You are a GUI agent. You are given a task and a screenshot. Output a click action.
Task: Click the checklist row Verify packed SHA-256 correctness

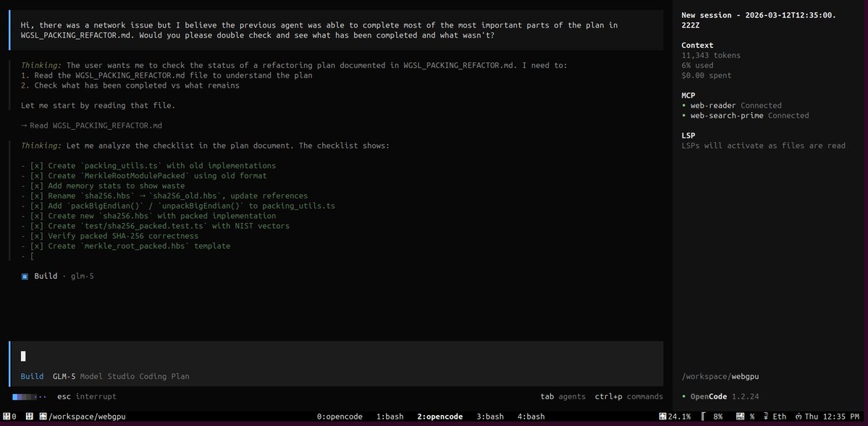(109, 235)
